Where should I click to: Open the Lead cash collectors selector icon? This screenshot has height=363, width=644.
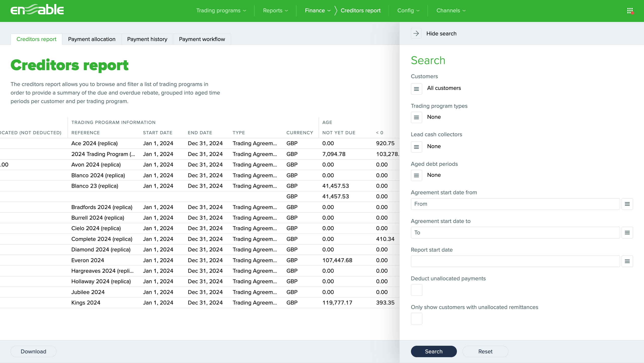point(416,147)
